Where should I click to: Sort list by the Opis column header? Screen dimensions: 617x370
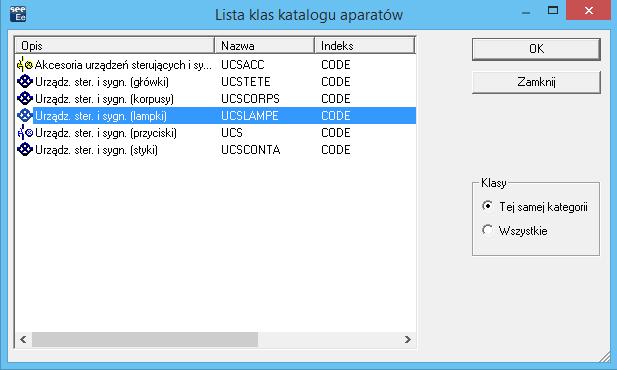click(x=115, y=46)
